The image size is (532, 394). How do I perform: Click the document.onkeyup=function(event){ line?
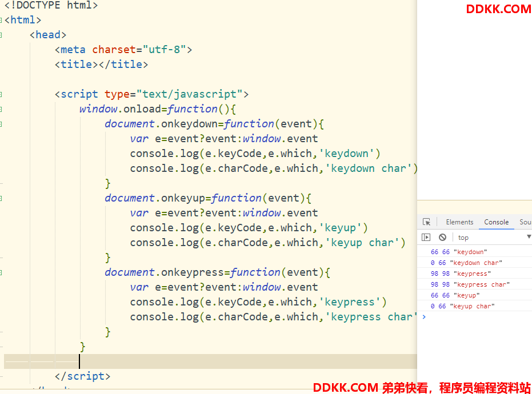[x=208, y=198]
